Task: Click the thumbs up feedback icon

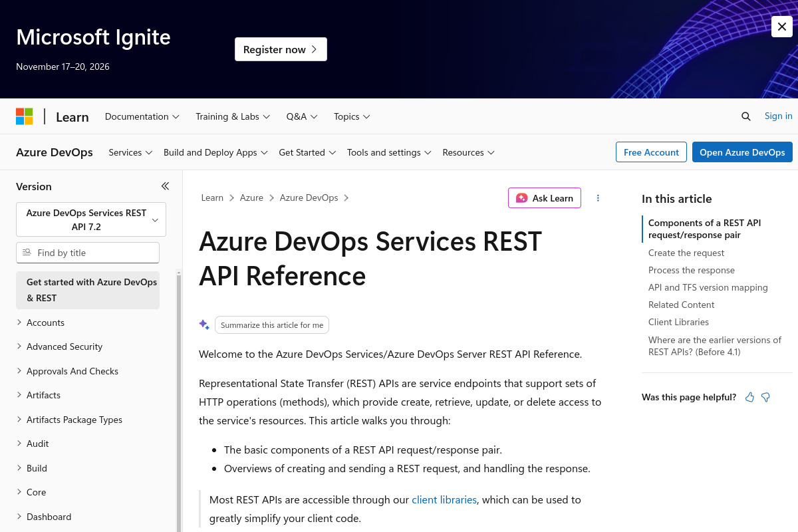Action: (750, 397)
